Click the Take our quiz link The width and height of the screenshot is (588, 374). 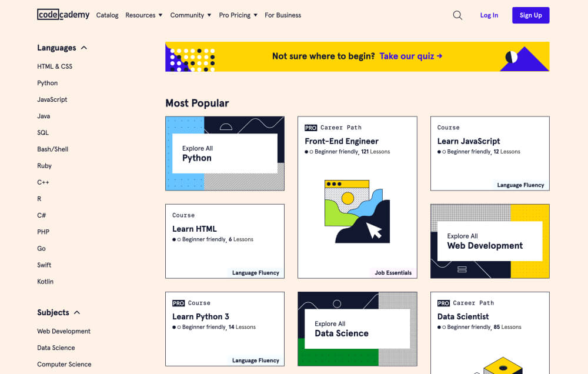coord(411,56)
